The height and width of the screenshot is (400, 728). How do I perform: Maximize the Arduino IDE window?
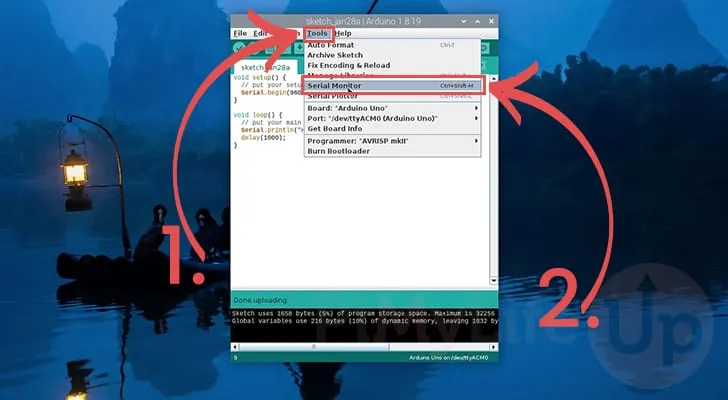(x=477, y=21)
